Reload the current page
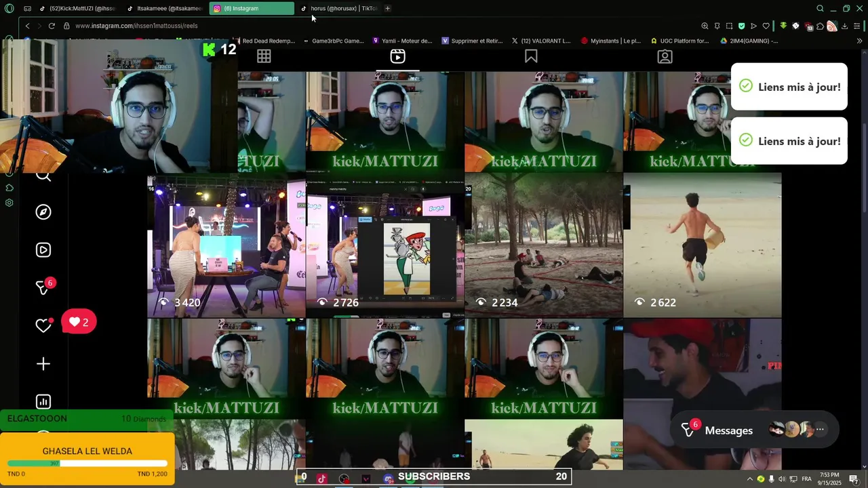The width and height of the screenshot is (868, 488). coord(52,26)
